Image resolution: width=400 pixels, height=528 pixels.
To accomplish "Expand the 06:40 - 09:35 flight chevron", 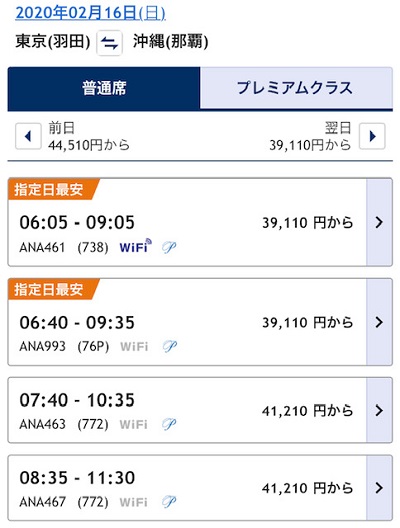I will (379, 322).
